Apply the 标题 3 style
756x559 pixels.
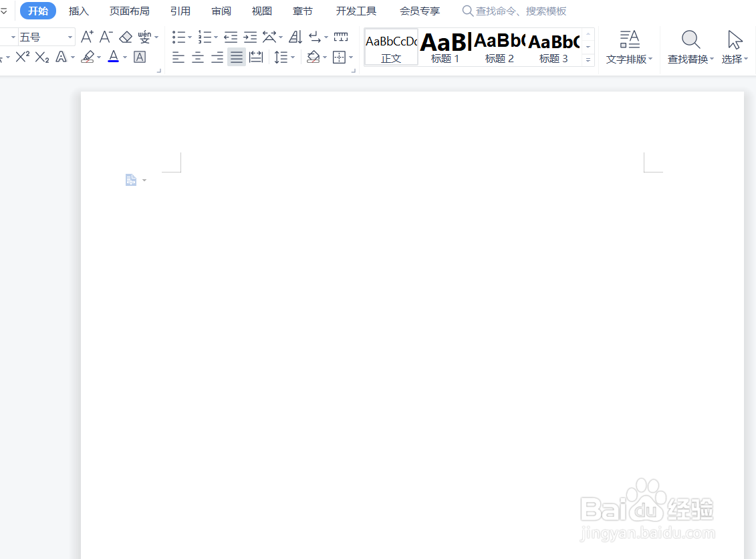pos(553,47)
